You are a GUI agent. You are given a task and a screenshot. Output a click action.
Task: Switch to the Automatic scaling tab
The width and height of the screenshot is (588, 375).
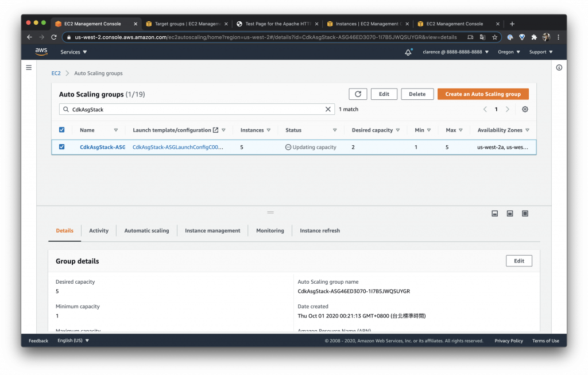point(146,231)
